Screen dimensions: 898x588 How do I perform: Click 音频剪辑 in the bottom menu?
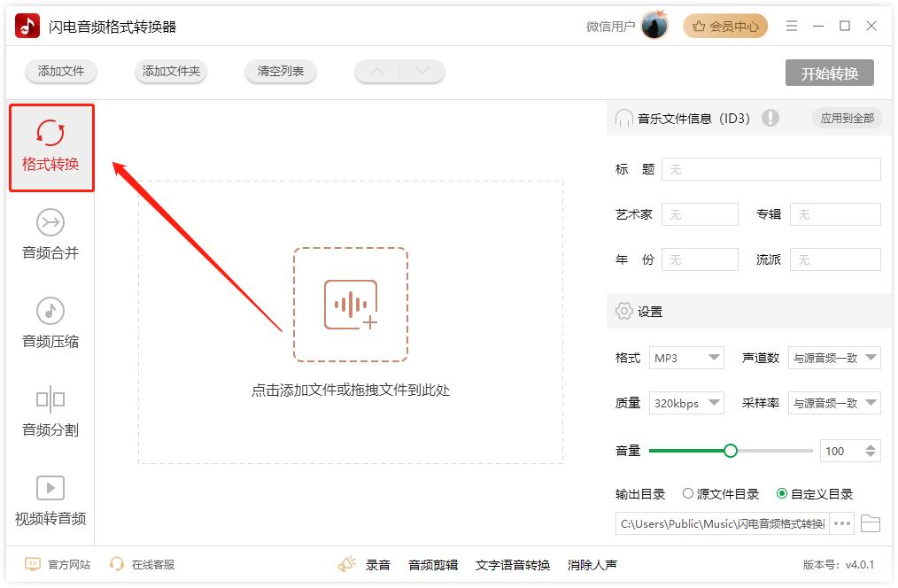432,563
